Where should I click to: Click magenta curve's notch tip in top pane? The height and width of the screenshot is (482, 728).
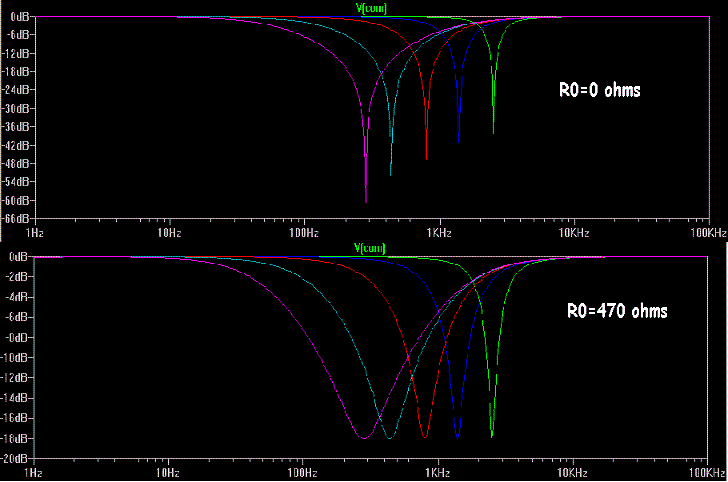[x=366, y=202]
